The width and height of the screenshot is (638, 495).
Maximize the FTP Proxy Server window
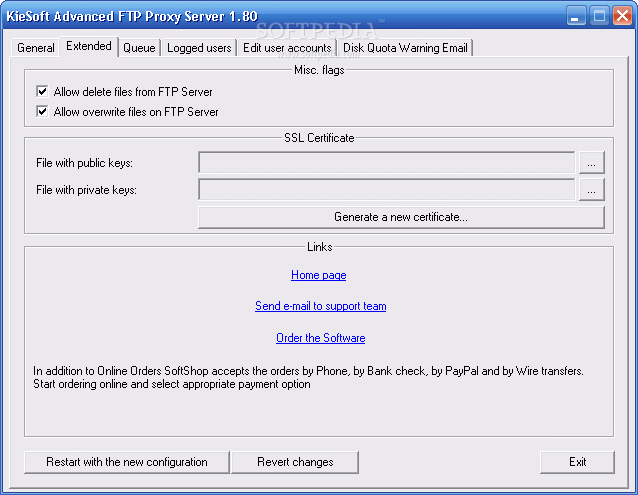pyautogui.click(x=599, y=16)
